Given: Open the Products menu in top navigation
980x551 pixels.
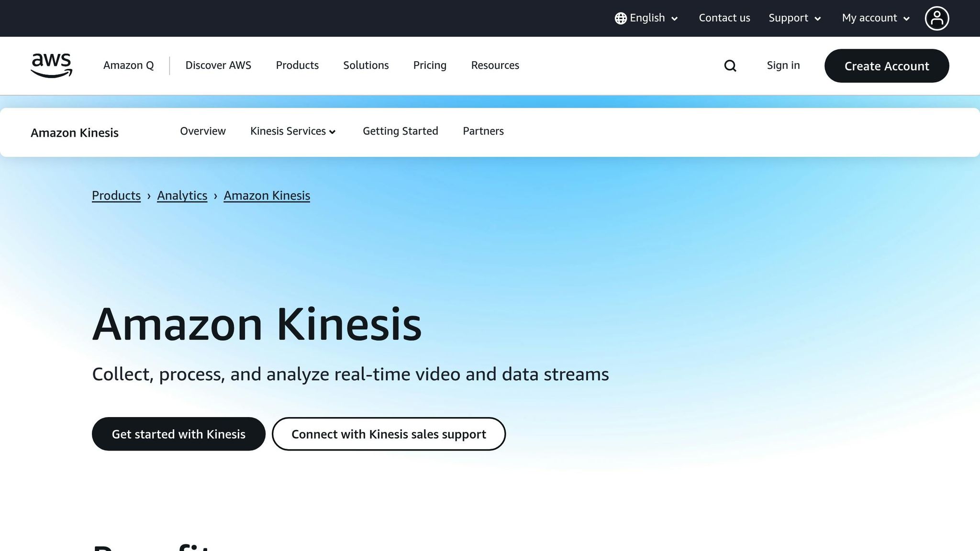Looking at the screenshot, I should click(297, 66).
